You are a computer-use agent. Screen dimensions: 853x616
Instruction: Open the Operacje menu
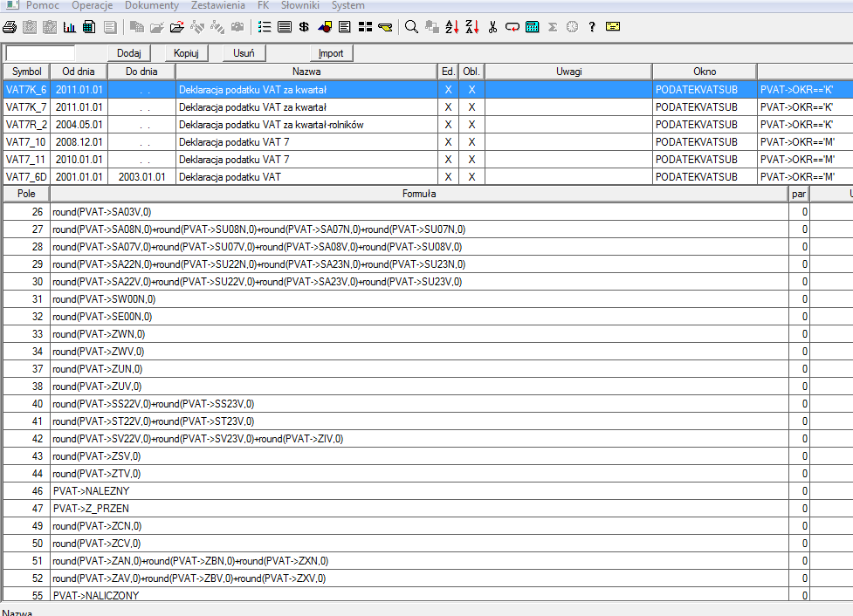[93, 5]
